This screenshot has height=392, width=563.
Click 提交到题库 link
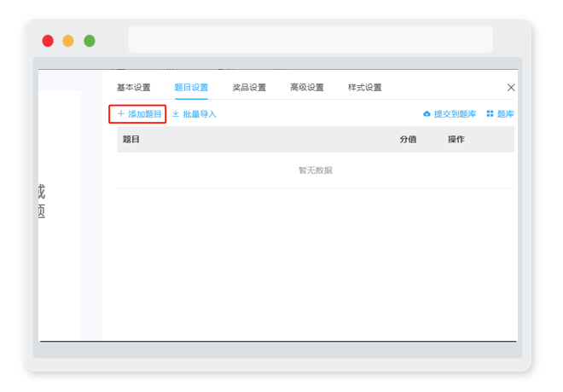coord(450,114)
